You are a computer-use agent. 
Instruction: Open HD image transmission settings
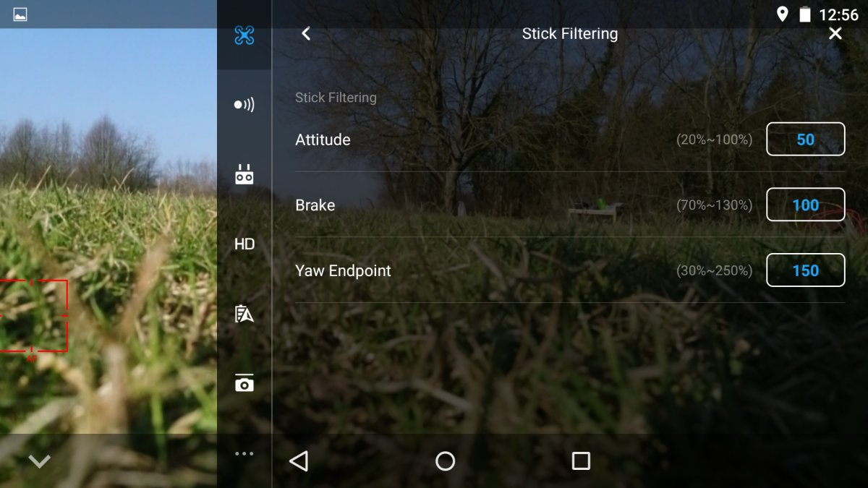(244, 244)
